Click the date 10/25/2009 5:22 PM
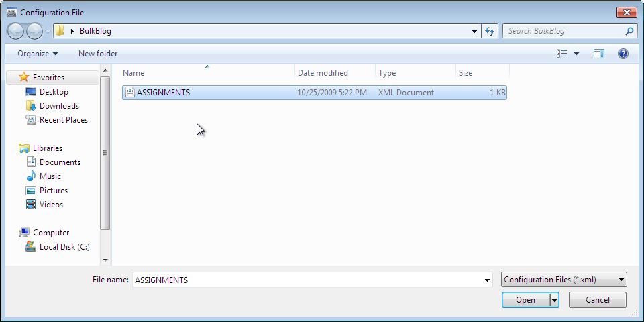 pyautogui.click(x=332, y=93)
